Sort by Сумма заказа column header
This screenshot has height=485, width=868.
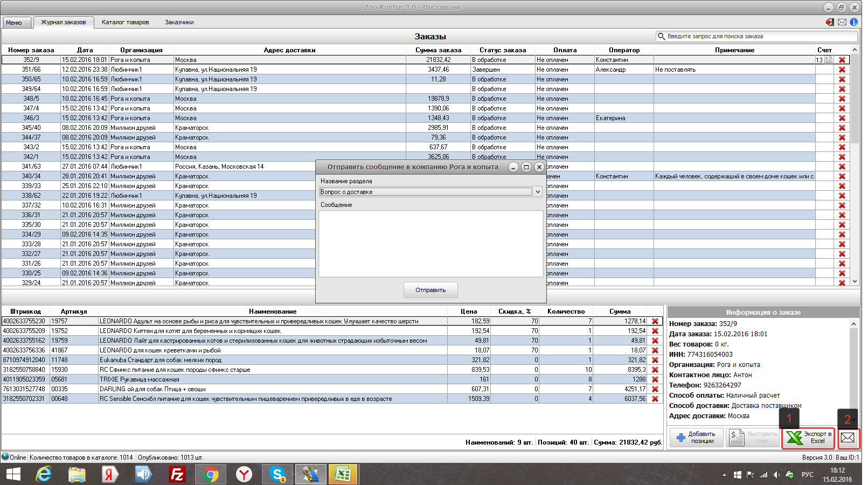click(x=438, y=50)
